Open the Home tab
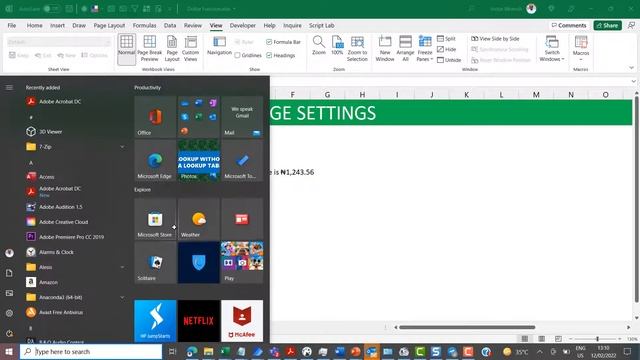 point(34,25)
